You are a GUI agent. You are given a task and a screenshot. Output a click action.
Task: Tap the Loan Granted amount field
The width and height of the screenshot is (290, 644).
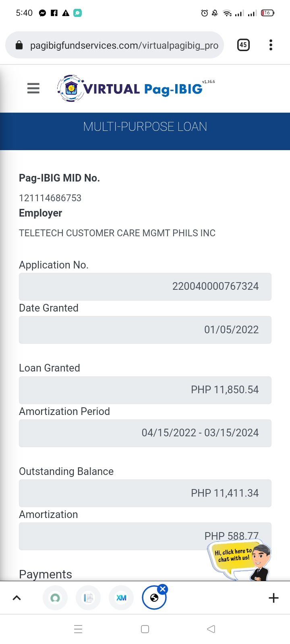click(145, 390)
